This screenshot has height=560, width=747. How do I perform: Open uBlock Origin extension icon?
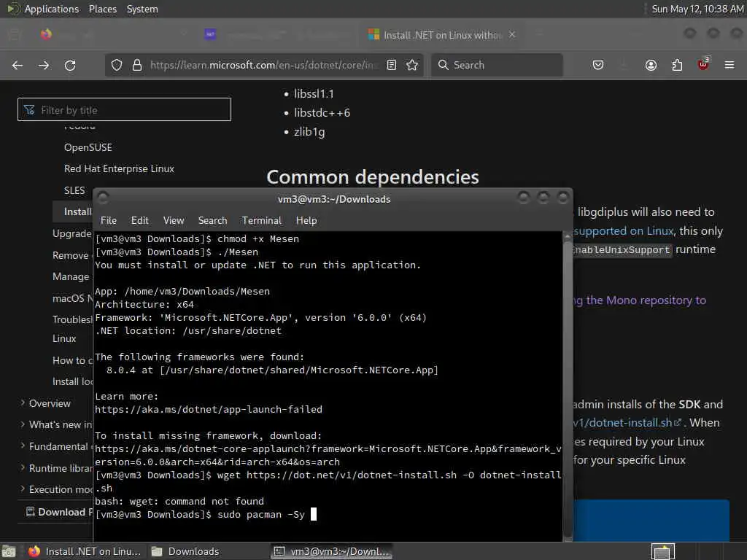pos(703,64)
